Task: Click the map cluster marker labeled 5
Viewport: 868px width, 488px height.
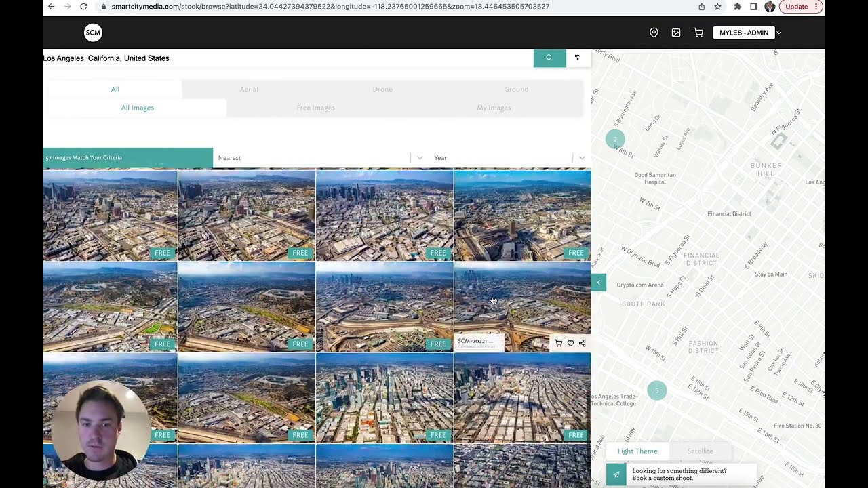Action: (656, 390)
